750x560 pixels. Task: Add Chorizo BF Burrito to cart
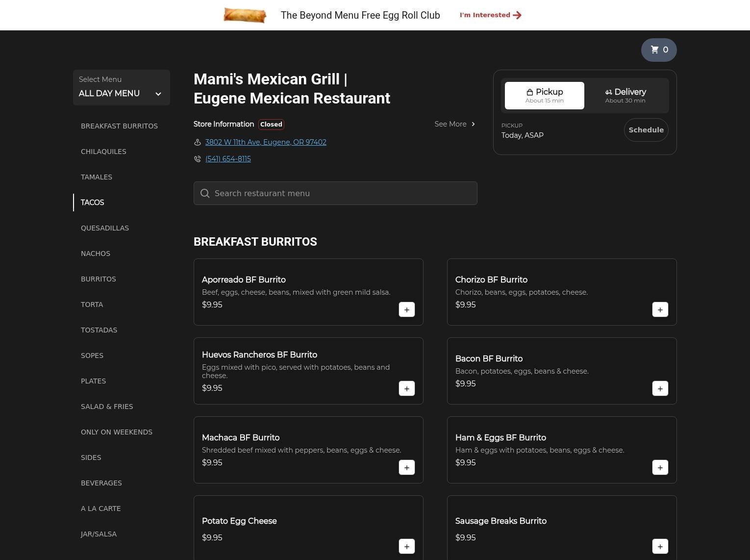[x=660, y=309]
